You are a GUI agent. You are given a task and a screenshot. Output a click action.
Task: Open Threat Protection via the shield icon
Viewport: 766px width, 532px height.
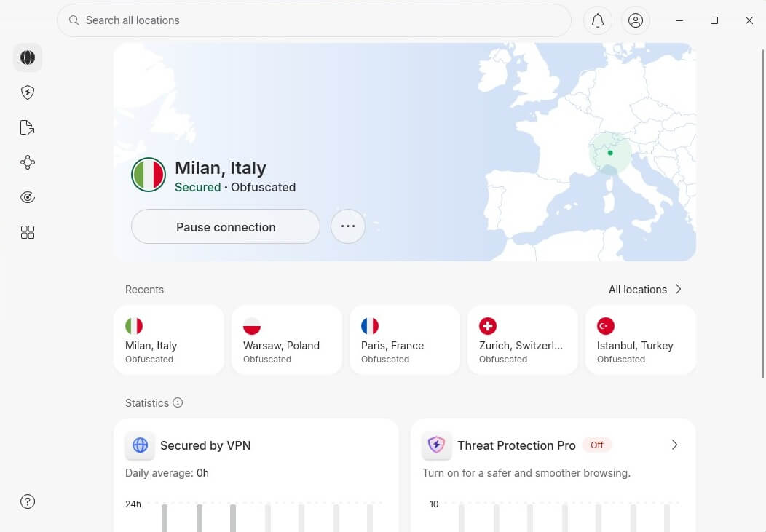click(x=27, y=92)
